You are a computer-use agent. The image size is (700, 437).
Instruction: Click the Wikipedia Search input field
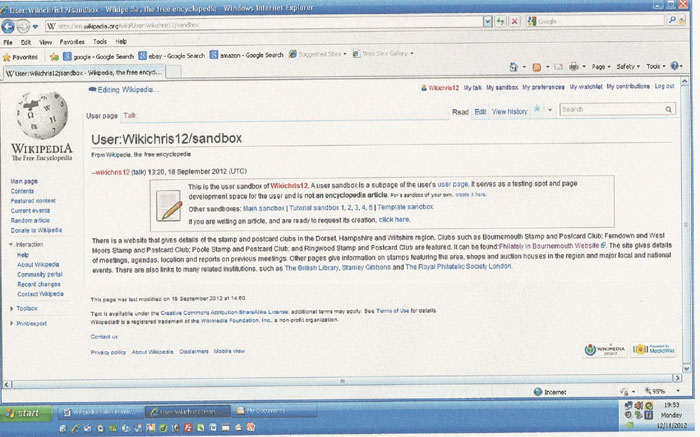[612, 109]
